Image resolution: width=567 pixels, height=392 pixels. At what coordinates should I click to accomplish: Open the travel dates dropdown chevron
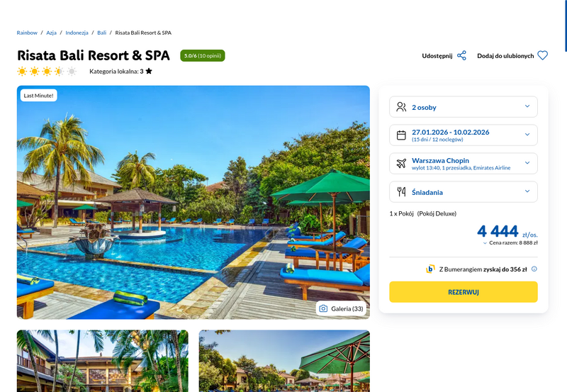(x=527, y=135)
